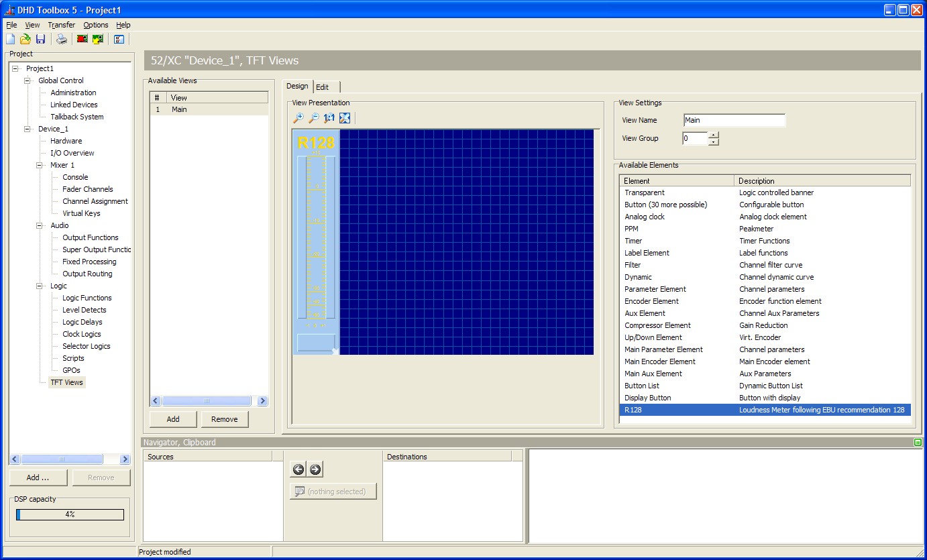
Task: Select the green load-from-device toolbar icon
Action: (x=97, y=39)
